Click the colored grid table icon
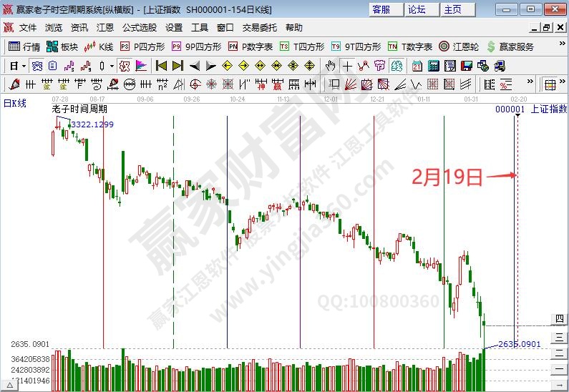The height and width of the screenshot is (392, 569). click(x=550, y=85)
